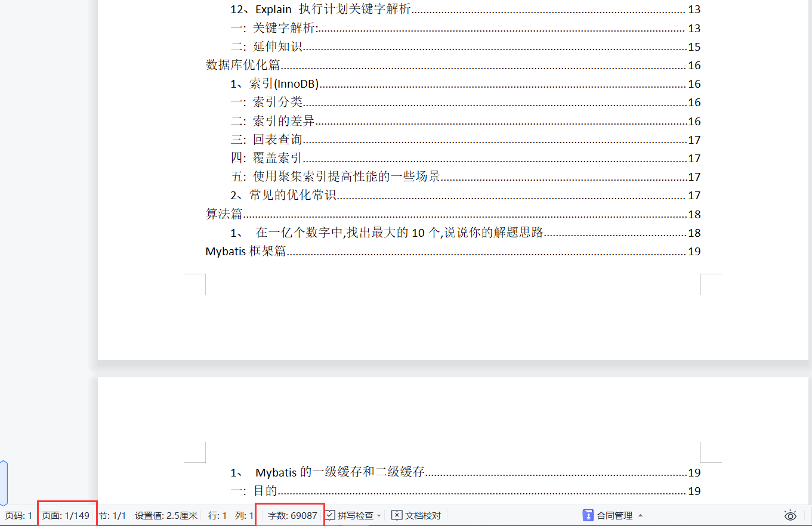The width and height of the screenshot is (812, 526).
Task: Open TOC entry 一: 关键字解析
Action: point(465,28)
